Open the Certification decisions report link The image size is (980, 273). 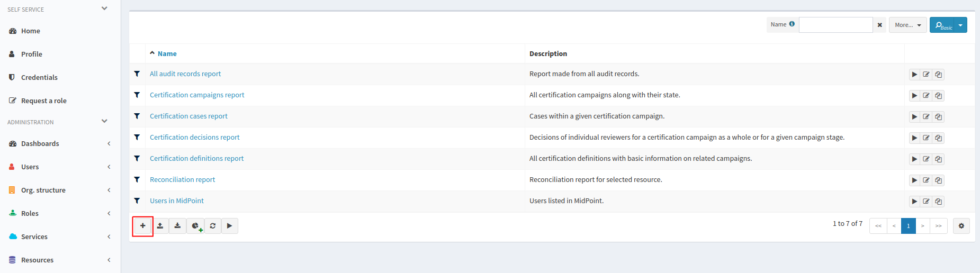(194, 137)
